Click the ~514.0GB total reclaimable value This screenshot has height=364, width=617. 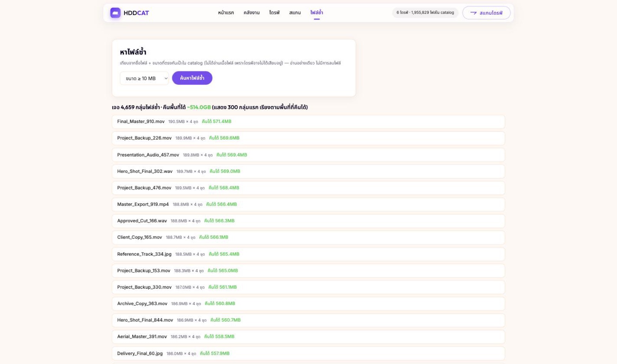click(x=199, y=107)
